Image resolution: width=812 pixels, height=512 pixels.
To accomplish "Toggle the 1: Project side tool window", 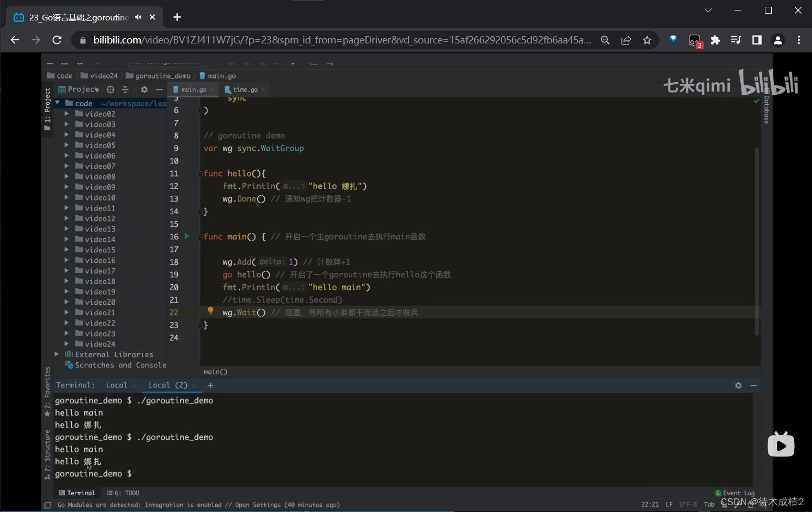I will tap(47, 109).
